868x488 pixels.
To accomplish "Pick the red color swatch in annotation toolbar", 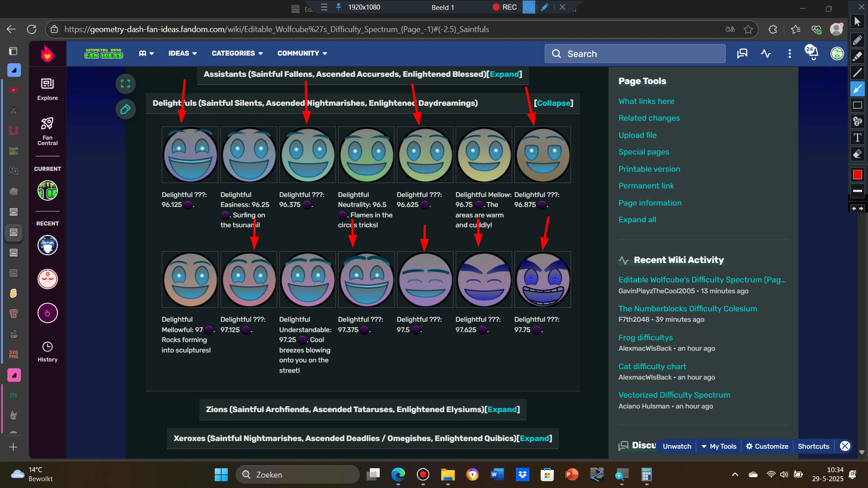I will click(x=857, y=175).
